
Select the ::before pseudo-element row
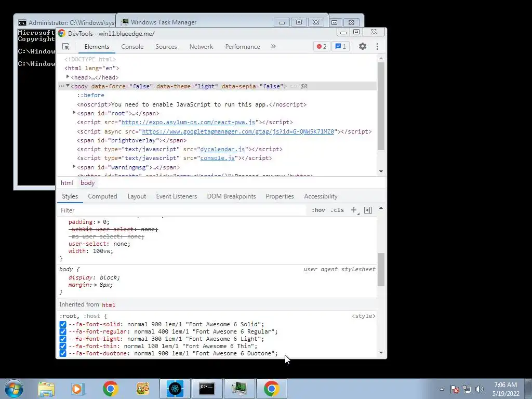tap(90, 96)
